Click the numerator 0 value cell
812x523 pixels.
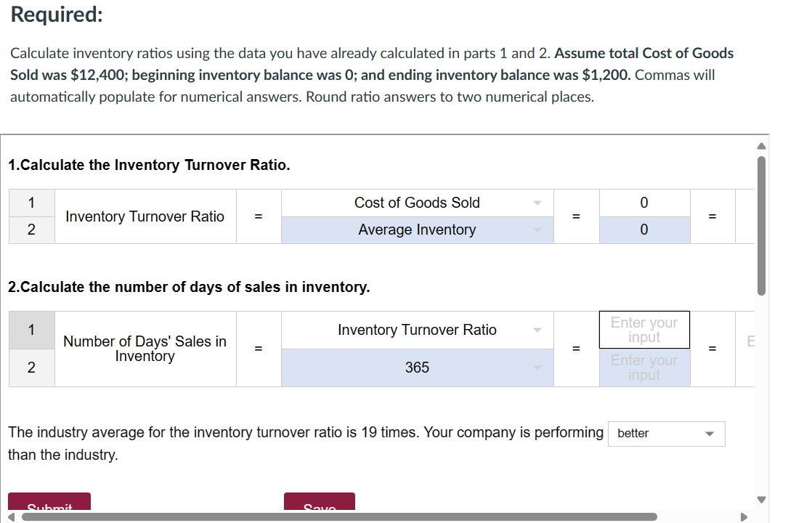click(x=644, y=203)
